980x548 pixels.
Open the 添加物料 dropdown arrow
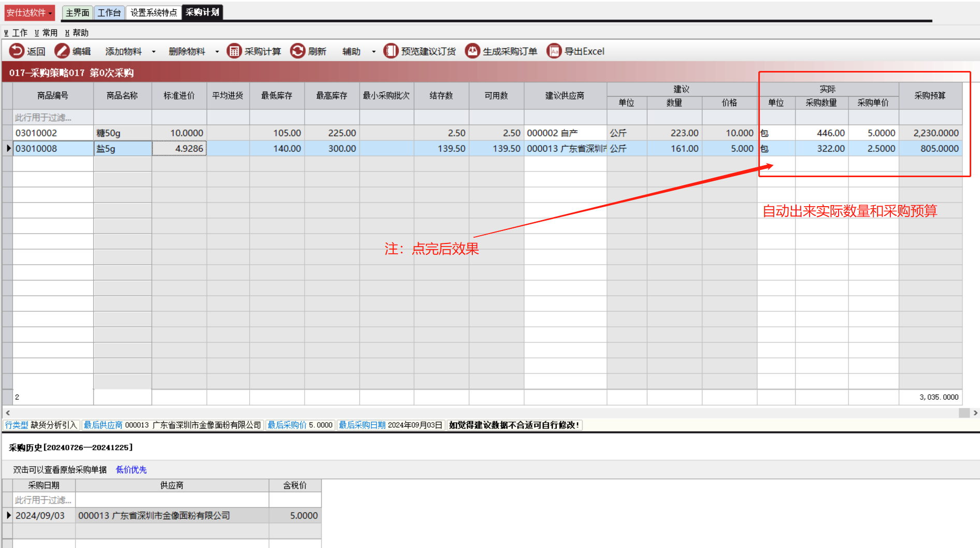click(154, 51)
